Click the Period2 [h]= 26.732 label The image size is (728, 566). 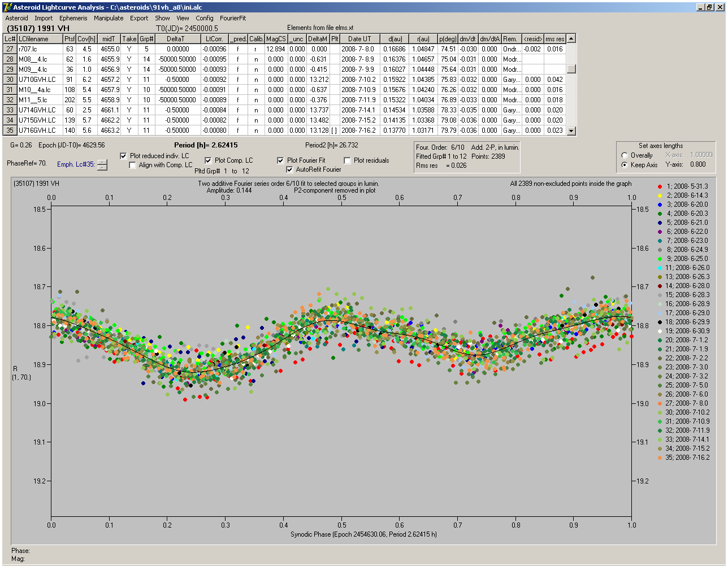[332, 145]
